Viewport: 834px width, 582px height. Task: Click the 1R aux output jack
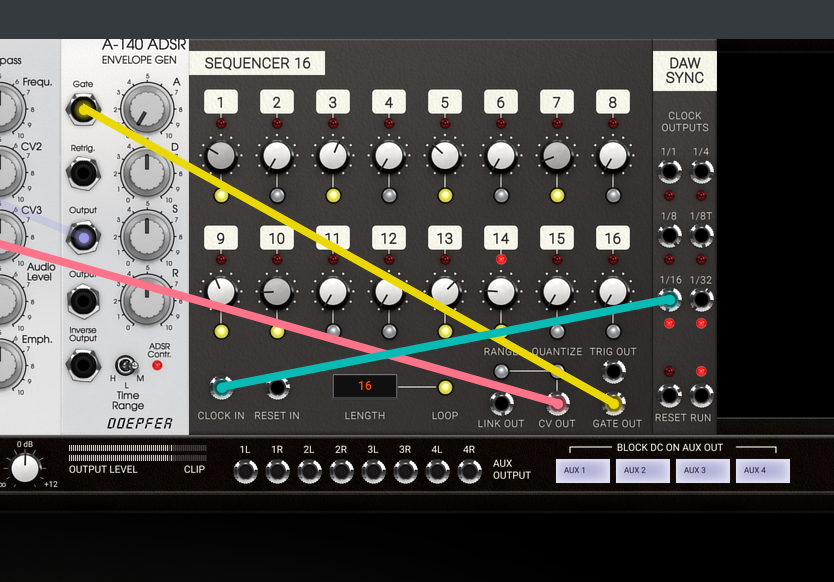click(x=277, y=471)
